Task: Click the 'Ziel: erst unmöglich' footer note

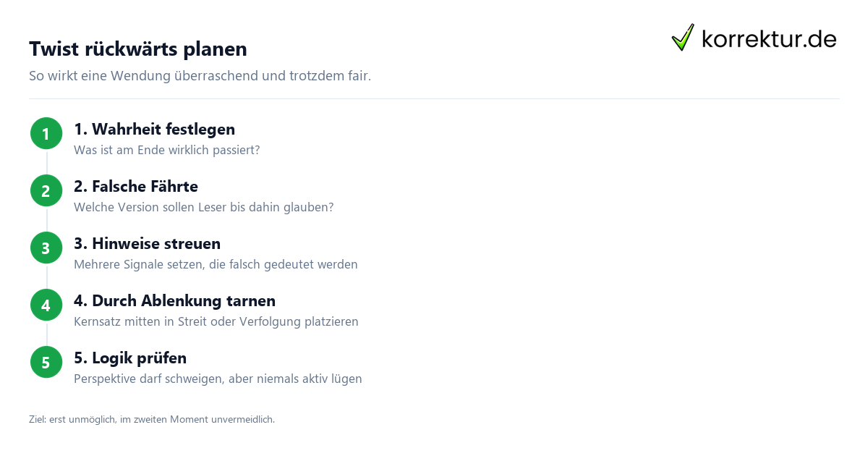Action: (x=152, y=420)
